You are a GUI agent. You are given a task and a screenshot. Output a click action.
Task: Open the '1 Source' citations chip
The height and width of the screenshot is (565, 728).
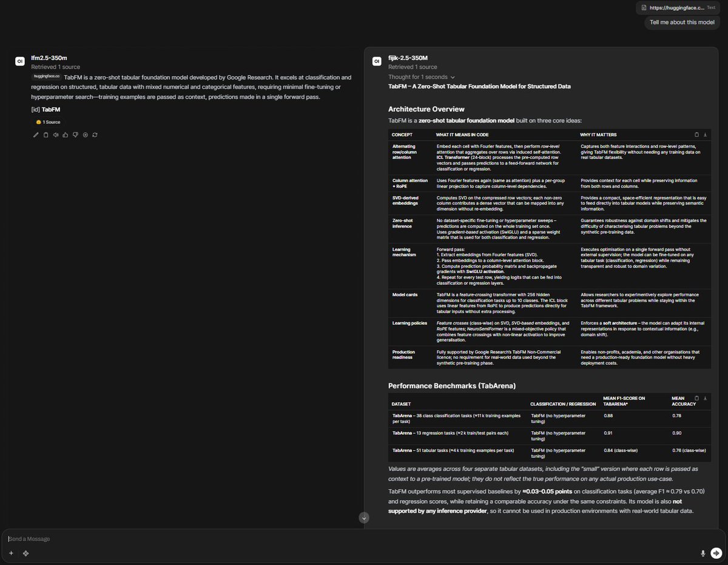click(48, 122)
